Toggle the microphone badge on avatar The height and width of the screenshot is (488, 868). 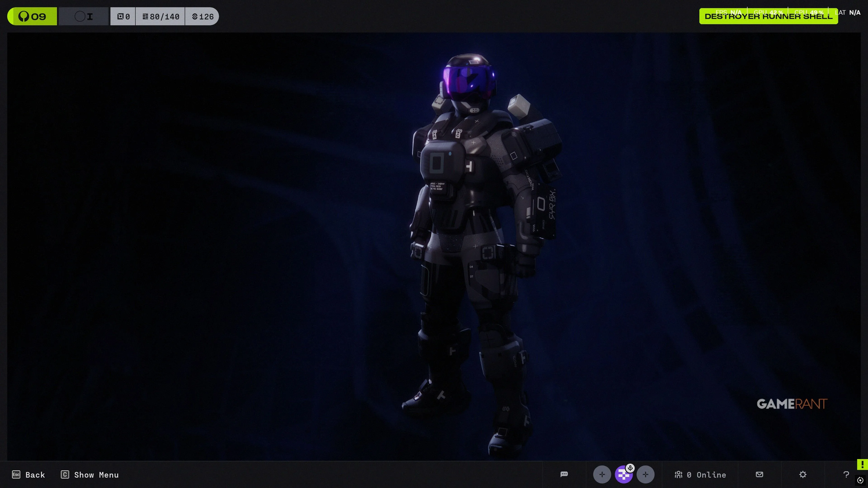[x=630, y=468]
